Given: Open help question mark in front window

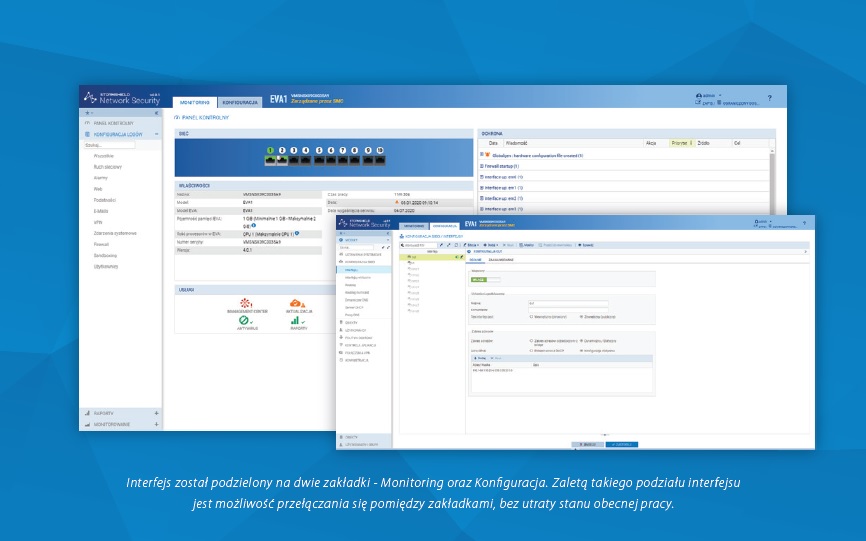Looking at the screenshot, I should click(x=804, y=223).
